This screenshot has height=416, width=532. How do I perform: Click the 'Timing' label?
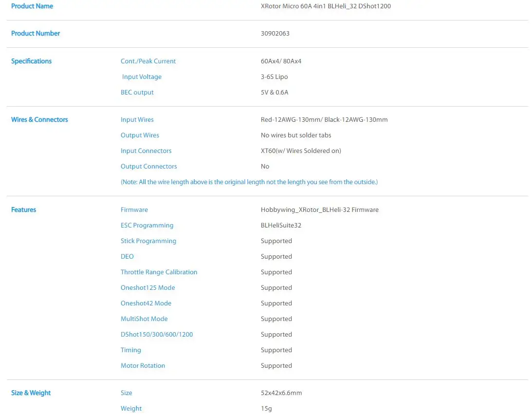130,350
